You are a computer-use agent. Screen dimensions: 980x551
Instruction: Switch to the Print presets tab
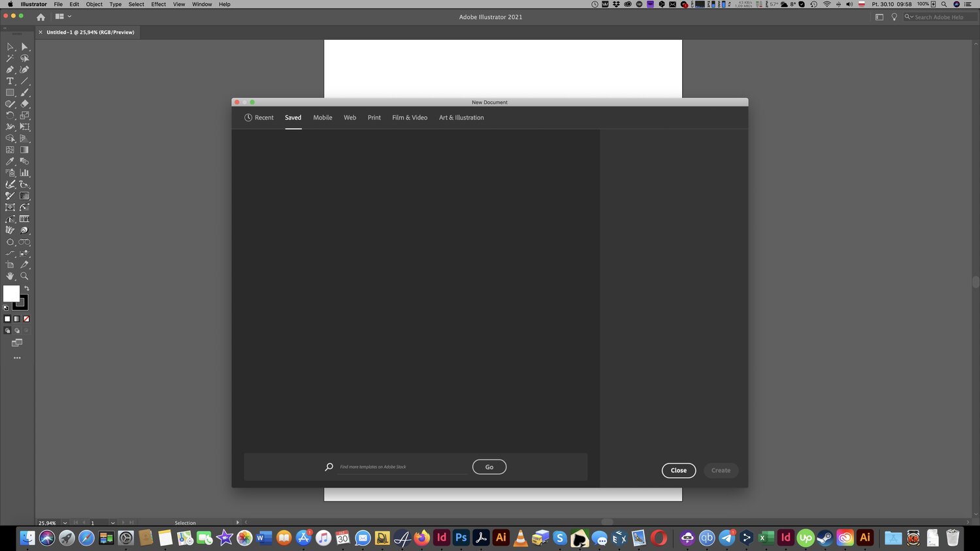point(374,118)
